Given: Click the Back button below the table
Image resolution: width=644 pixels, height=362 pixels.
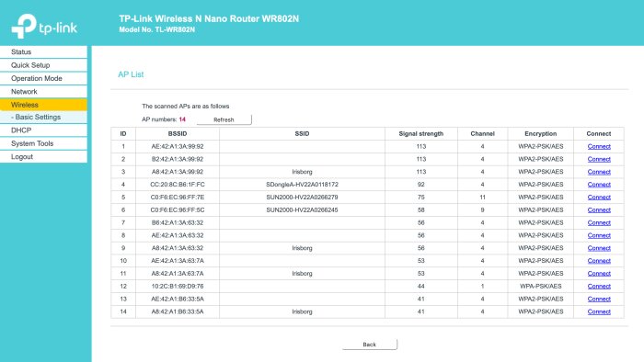Looking at the screenshot, I should 369,345.
